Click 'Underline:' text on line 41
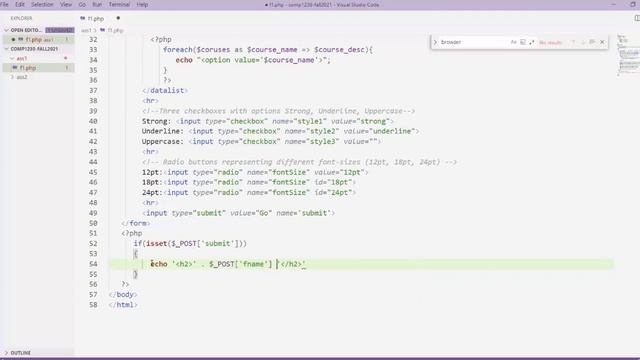This screenshot has width=640, height=360. [162, 131]
